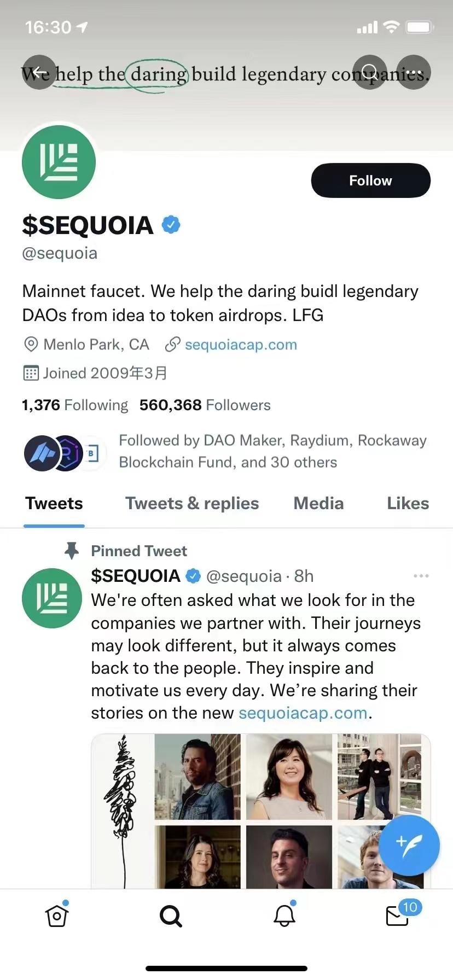Tap the back arrow icon
The width and height of the screenshot is (453, 980).
pyautogui.click(x=39, y=73)
